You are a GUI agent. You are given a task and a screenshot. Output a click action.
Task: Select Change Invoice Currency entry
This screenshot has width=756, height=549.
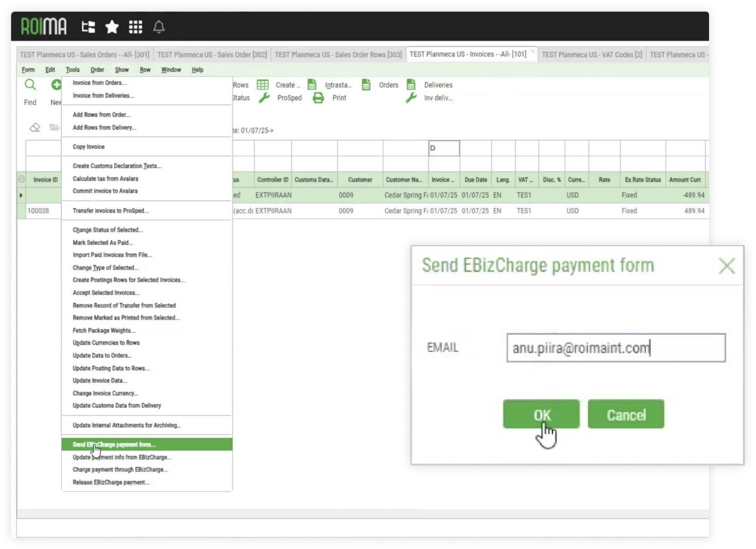tap(147, 393)
